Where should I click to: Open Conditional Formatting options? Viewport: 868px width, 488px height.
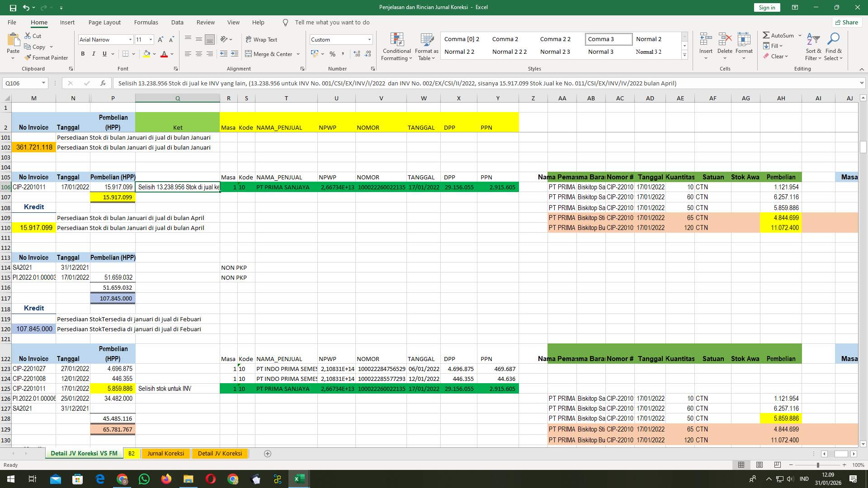(x=396, y=46)
